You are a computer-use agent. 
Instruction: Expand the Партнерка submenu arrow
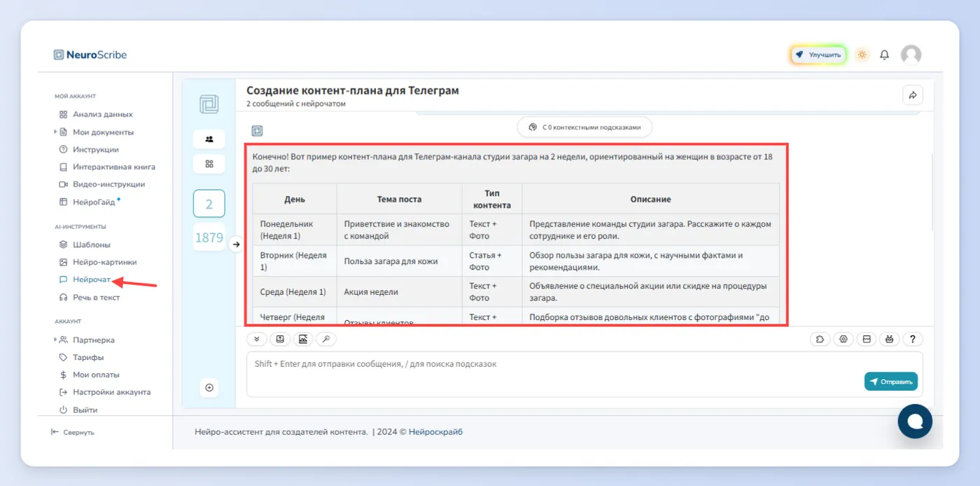[55, 340]
